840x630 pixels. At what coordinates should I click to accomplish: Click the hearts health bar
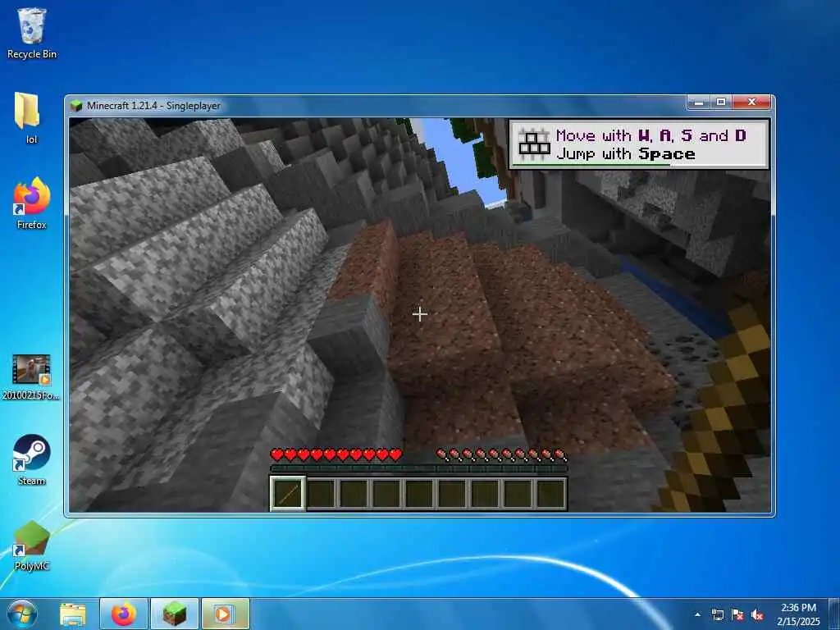(x=336, y=455)
